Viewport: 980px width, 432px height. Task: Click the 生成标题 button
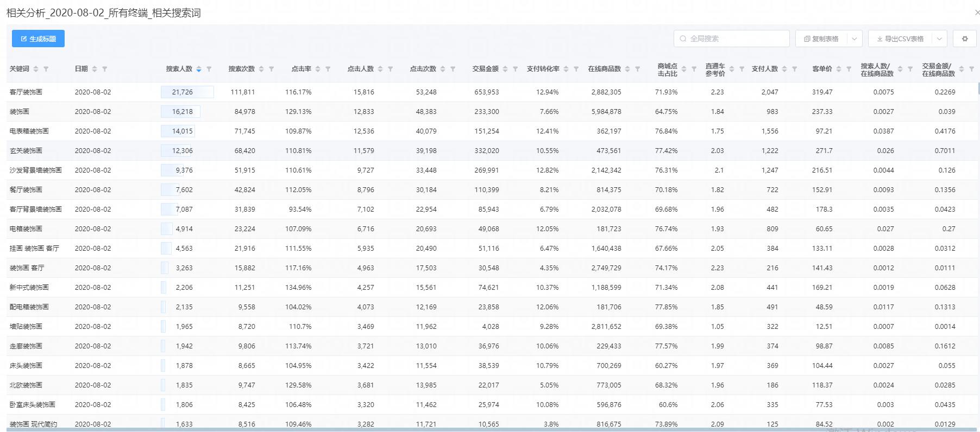[x=38, y=39]
